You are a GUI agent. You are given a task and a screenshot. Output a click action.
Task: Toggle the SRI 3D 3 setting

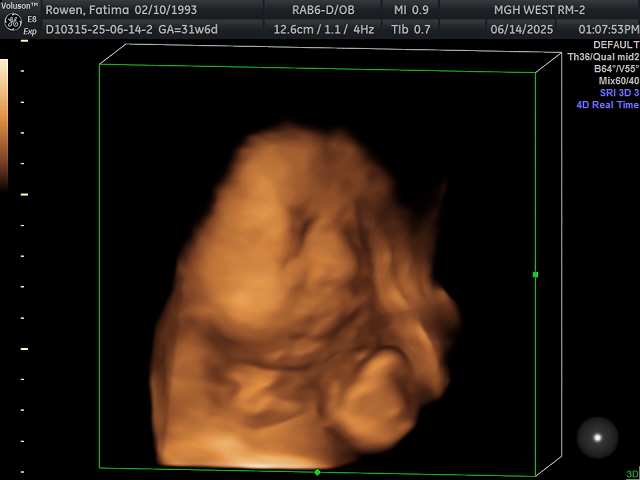point(618,93)
